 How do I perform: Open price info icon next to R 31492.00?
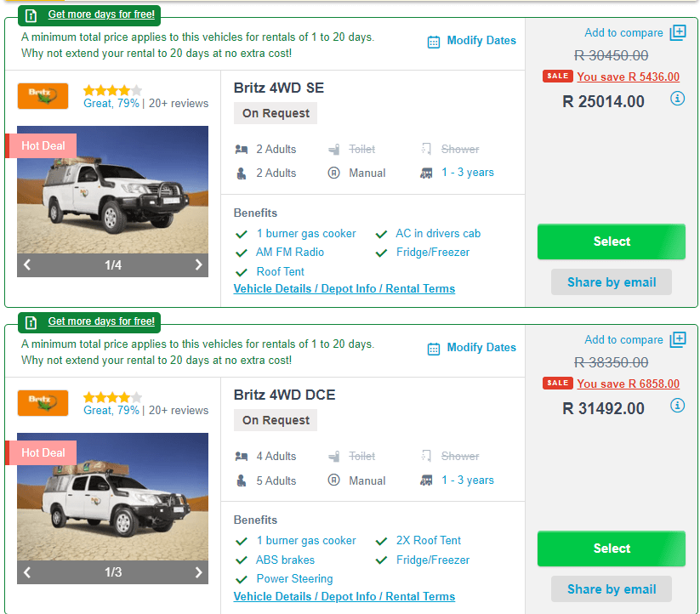pos(677,406)
